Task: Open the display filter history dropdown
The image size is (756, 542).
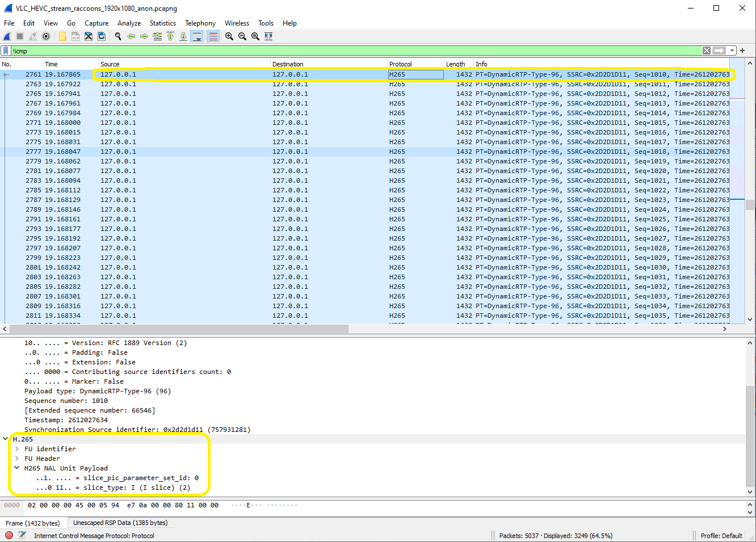Action: point(732,51)
